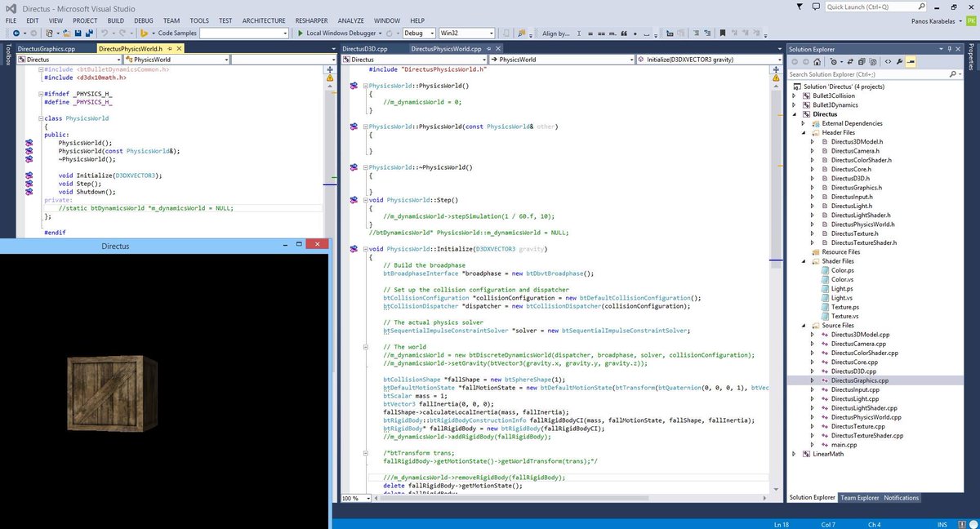This screenshot has height=529, width=980.
Task: Close the DirectusPhysicsWorld.h tab
Action: 179,49
